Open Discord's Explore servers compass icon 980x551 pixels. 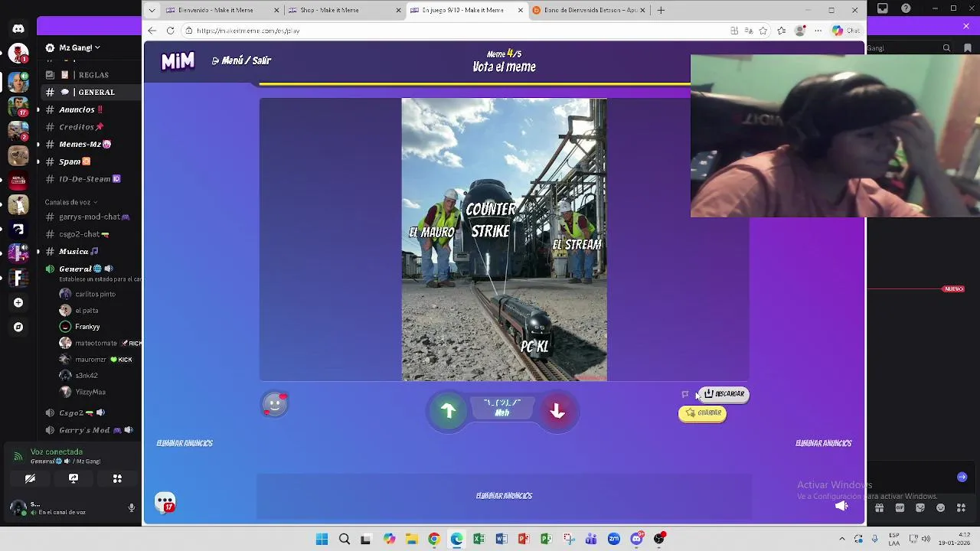click(x=18, y=327)
